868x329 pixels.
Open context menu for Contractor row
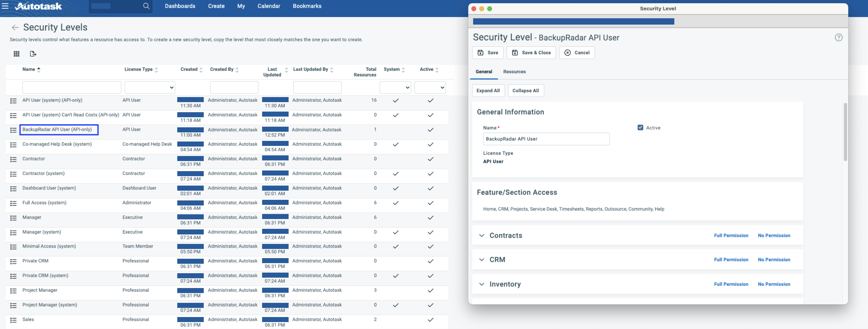point(14,159)
